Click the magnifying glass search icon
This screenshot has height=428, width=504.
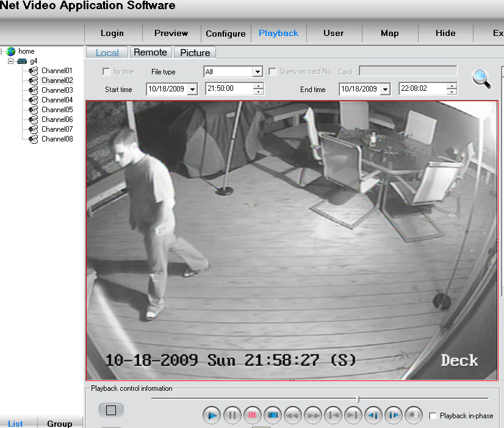coord(481,79)
